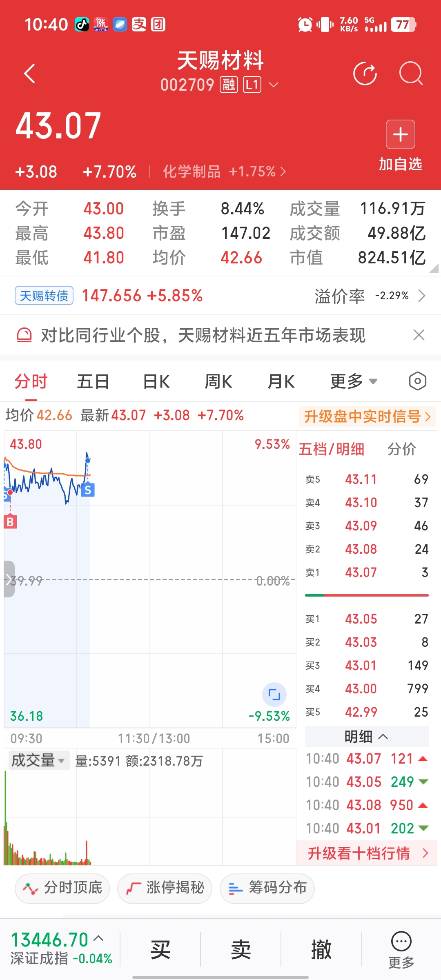Screen dimensions: 441x980
Task: Open 化学制品 sector link
Action: click(x=224, y=171)
